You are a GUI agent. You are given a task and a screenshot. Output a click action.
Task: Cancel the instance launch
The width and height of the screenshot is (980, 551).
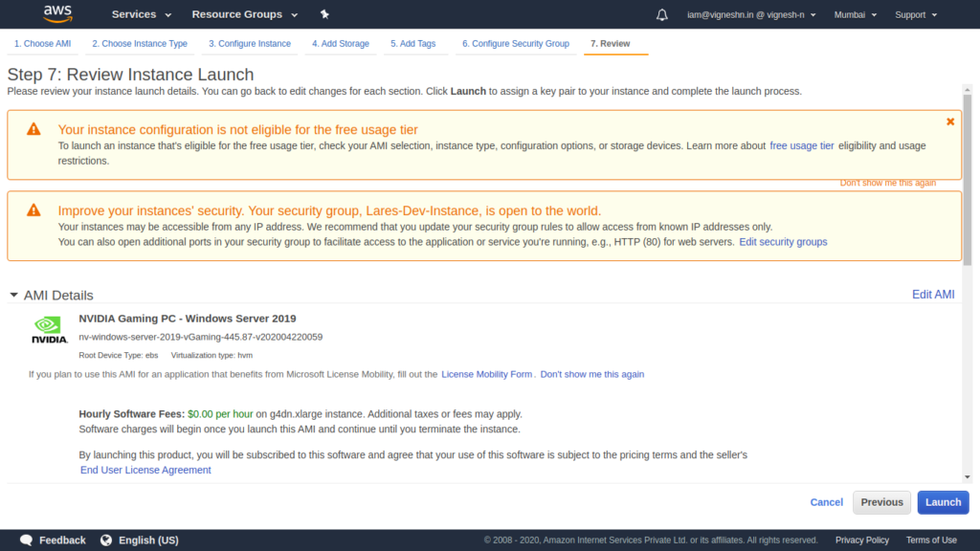(826, 502)
